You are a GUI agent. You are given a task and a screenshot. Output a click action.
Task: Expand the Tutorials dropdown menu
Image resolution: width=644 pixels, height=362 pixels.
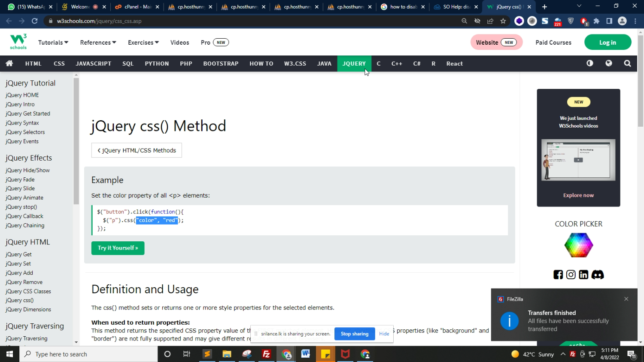(x=53, y=43)
